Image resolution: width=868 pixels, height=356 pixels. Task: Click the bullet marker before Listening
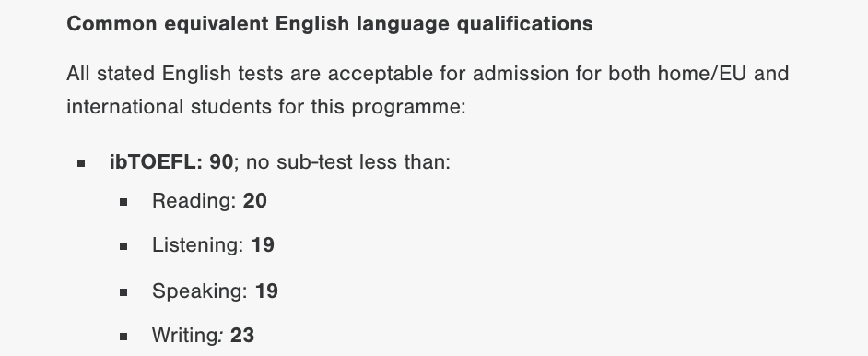[x=123, y=246]
